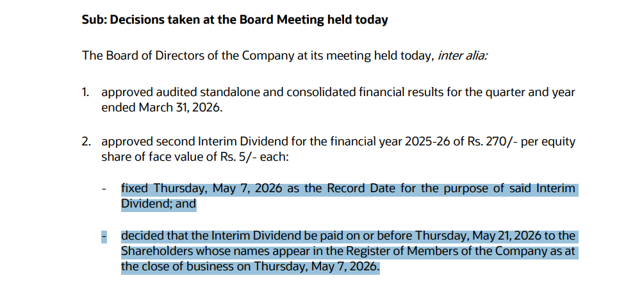644x287 pixels.
Task: Click the highlighted dash before 'decided'
Action: tap(103, 237)
